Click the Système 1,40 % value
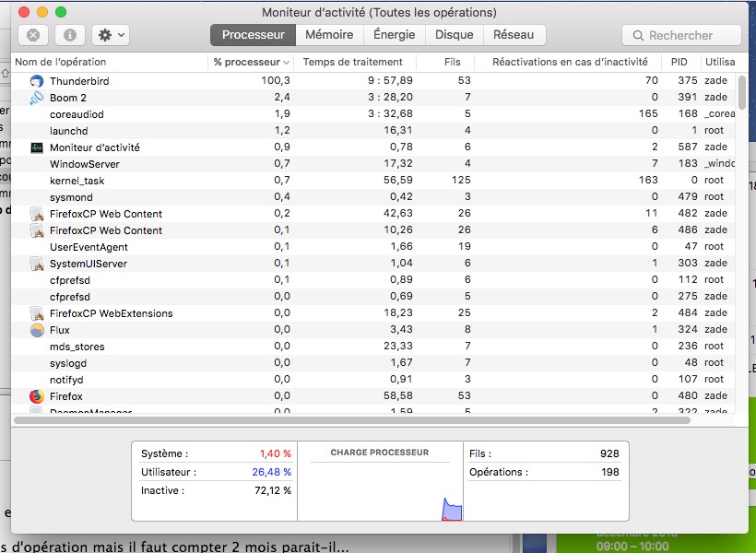This screenshot has width=756, height=553. pos(276,453)
